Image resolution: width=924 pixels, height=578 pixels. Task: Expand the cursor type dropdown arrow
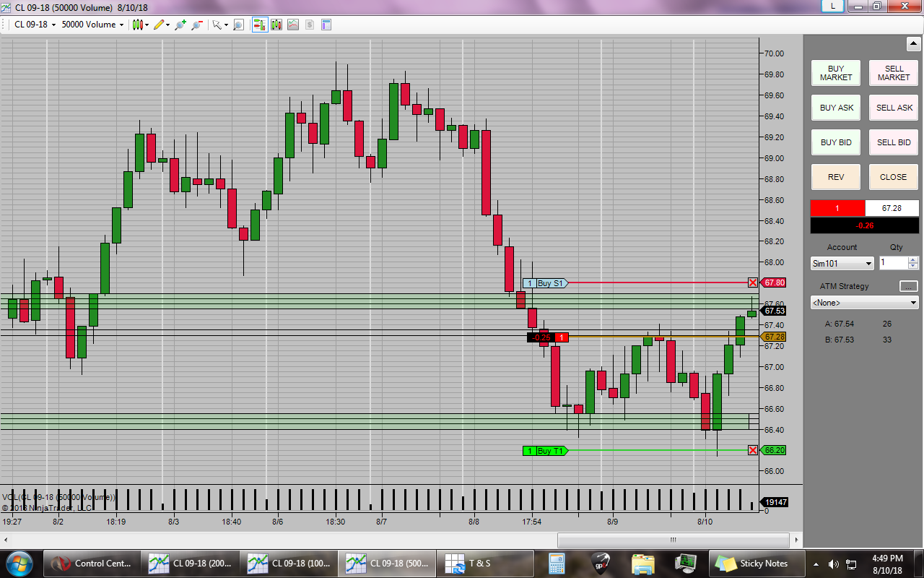[x=226, y=25]
